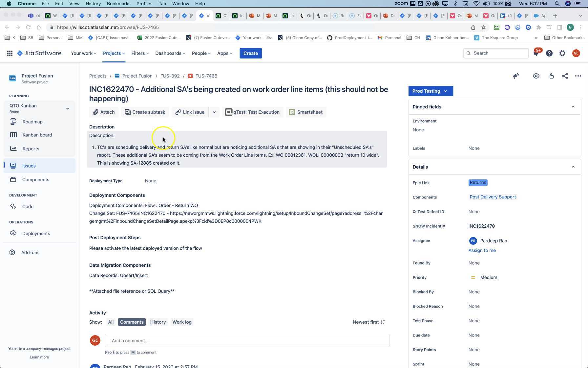Image resolution: width=588 pixels, height=368 pixels.
Task: Click the Assign to me link
Action: pos(482,250)
